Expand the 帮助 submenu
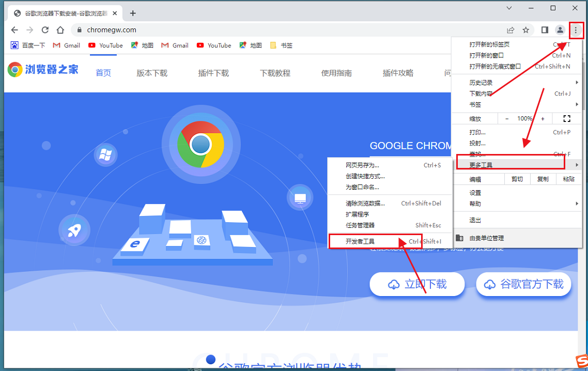 point(517,204)
